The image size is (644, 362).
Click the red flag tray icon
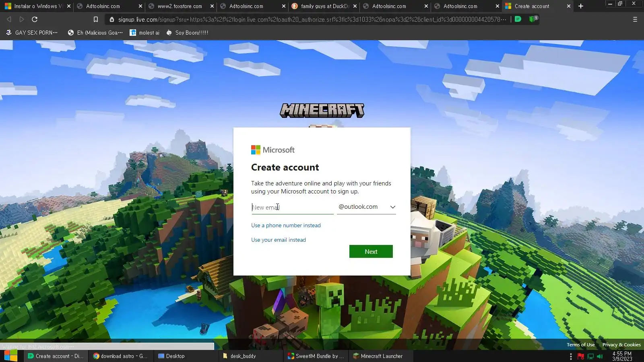click(x=581, y=356)
